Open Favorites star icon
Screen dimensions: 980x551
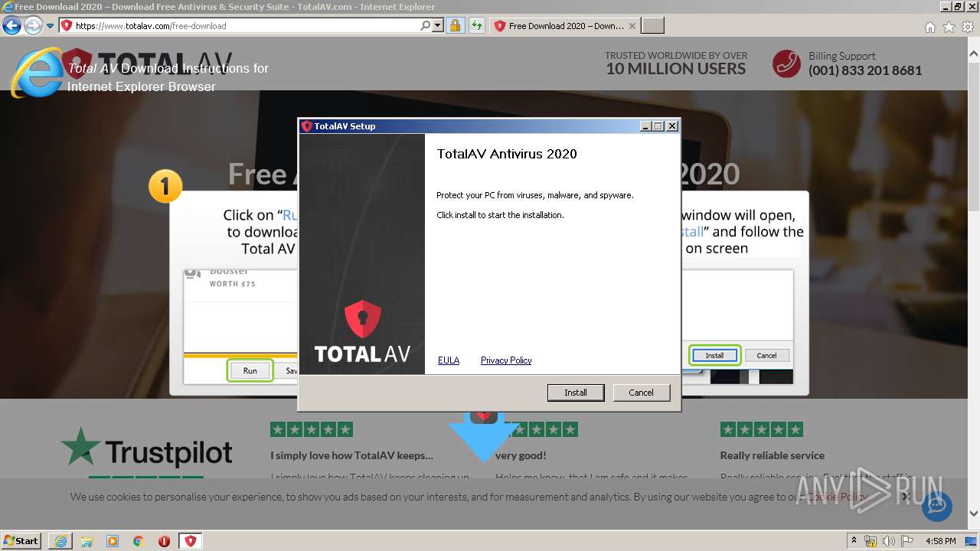(x=949, y=27)
